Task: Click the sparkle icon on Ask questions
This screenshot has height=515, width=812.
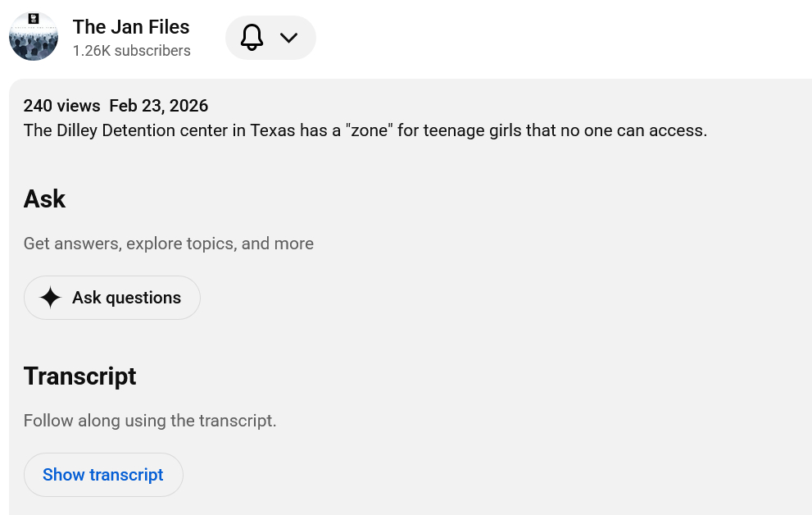Action: (50, 298)
